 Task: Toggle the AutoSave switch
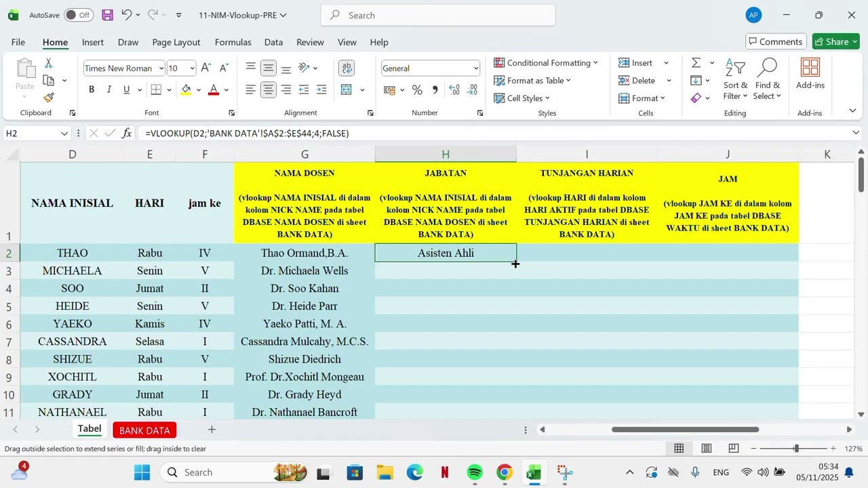pyautogui.click(x=79, y=15)
